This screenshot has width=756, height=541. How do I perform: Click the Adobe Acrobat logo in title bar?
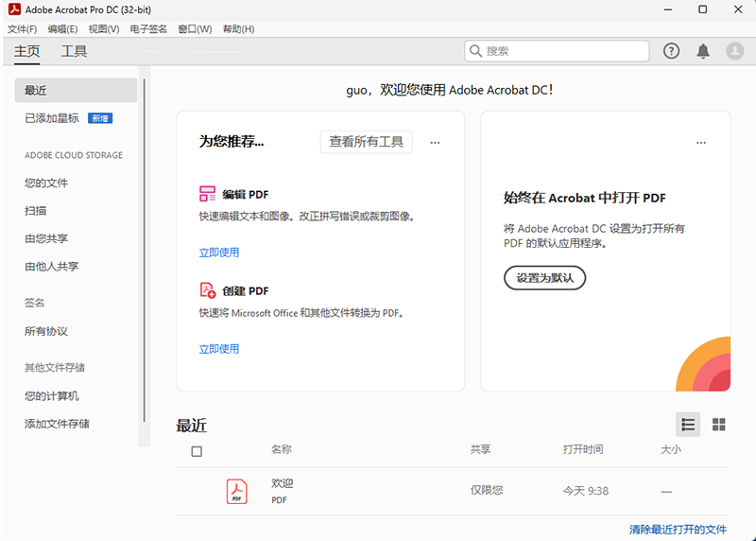point(14,9)
